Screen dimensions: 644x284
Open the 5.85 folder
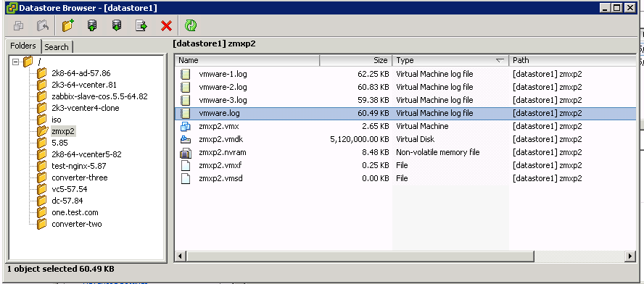click(x=60, y=143)
